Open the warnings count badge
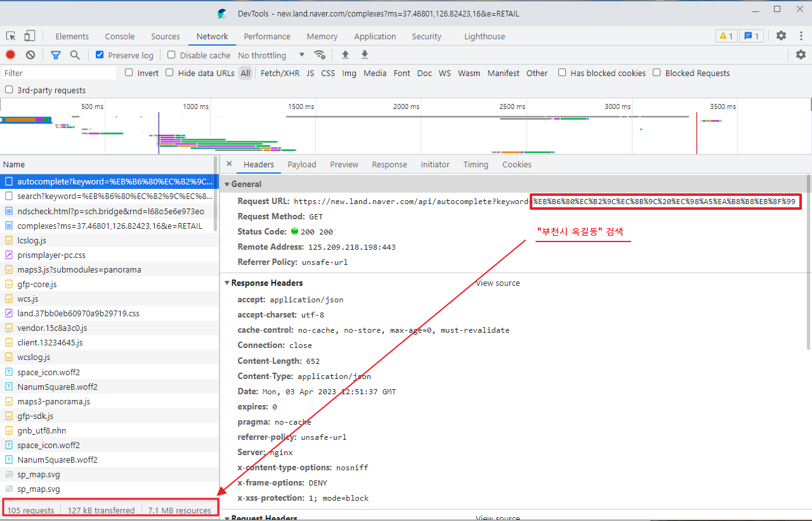812x521 pixels. (726, 36)
